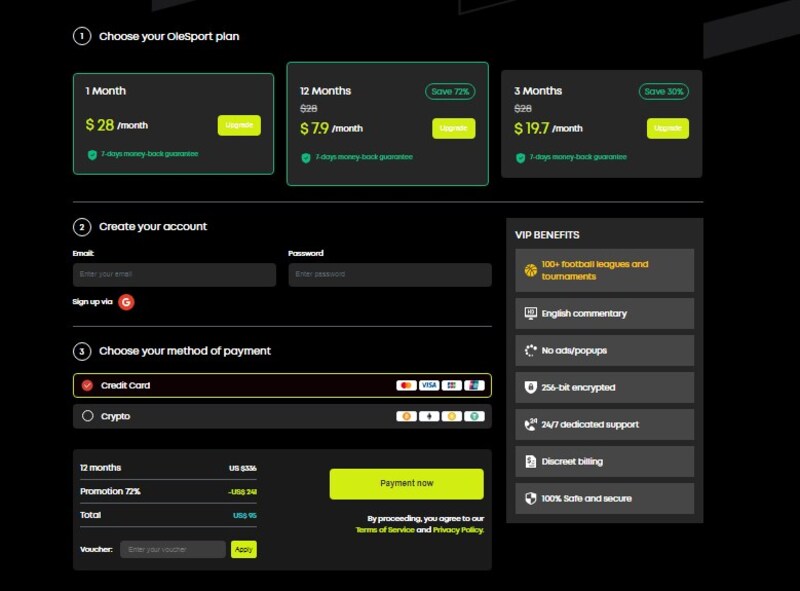Click the No ads/popups dotted circle icon

[x=530, y=350]
